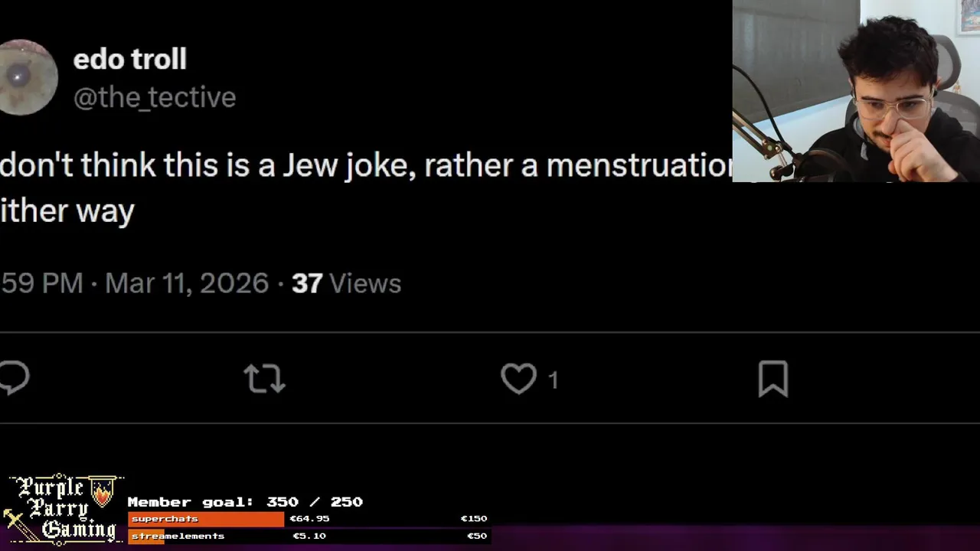The height and width of the screenshot is (551, 980).
Task: Click the Mar 11, 2026 timestamp
Action: coord(186,283)
